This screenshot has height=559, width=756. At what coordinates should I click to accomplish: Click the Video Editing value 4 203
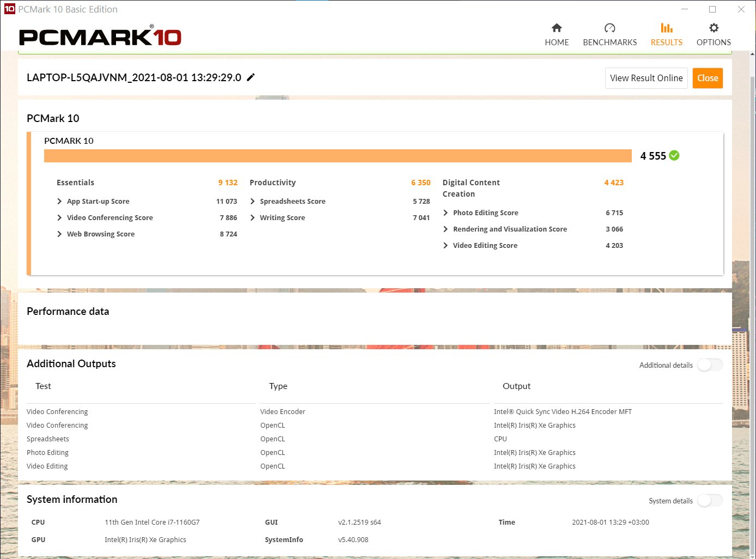coord(614,246)
